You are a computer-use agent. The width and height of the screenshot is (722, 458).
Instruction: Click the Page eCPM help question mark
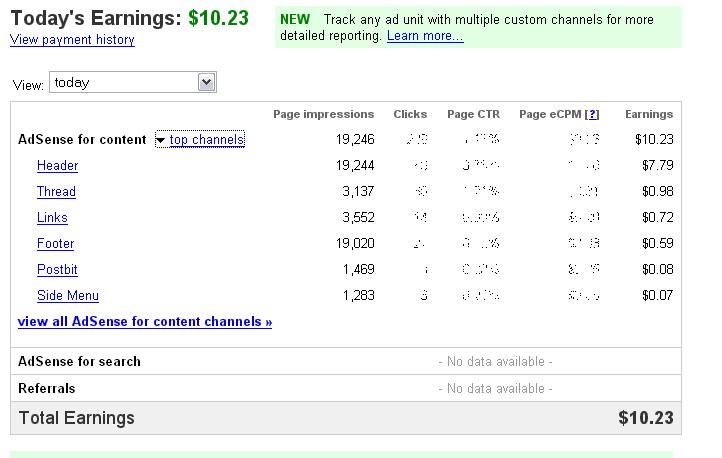coord(592,115)
